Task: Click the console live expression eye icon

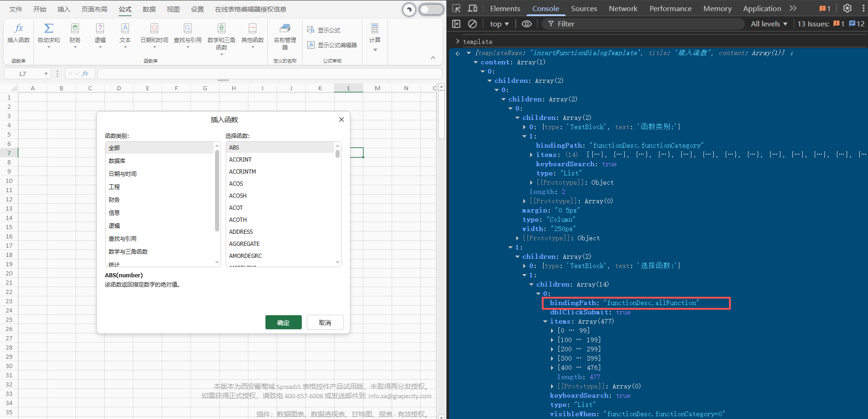Action: pyautogui.click(x=526, y=24)
